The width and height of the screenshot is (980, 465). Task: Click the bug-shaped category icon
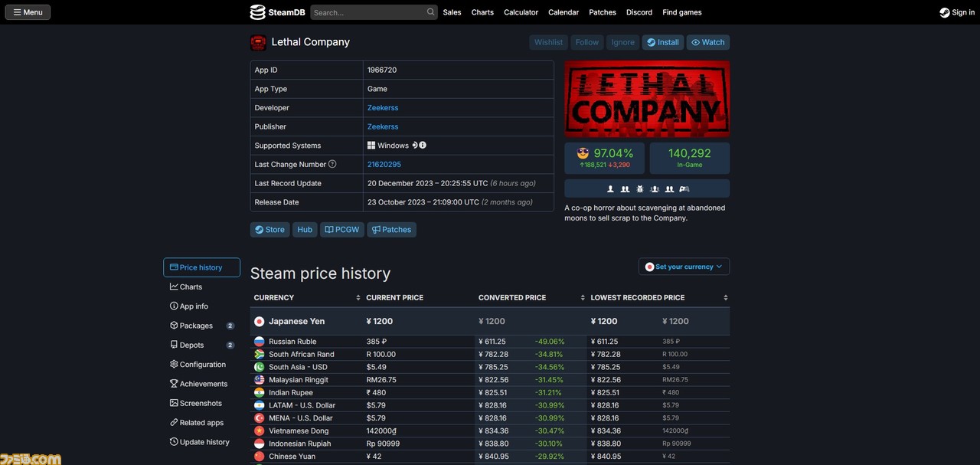tap(640, 188)
